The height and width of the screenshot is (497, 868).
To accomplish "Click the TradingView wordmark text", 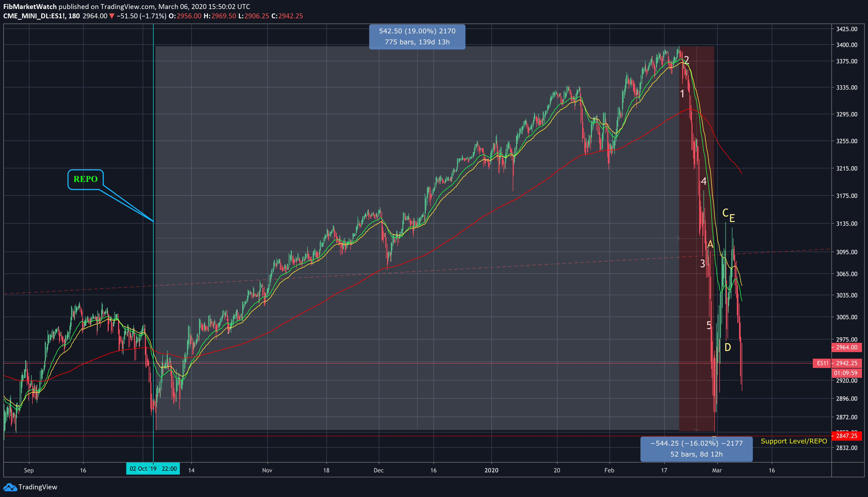I will (x=38, y=487).
